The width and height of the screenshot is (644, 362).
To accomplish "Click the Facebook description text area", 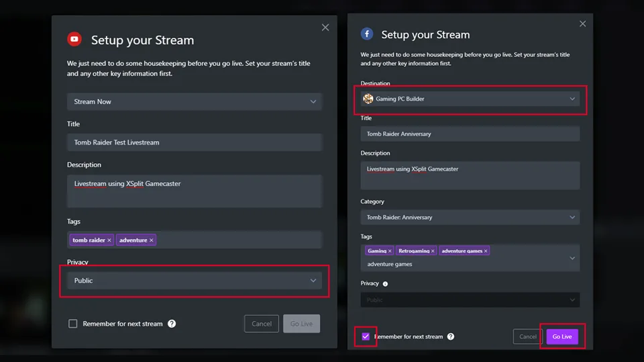I will 470,176.
